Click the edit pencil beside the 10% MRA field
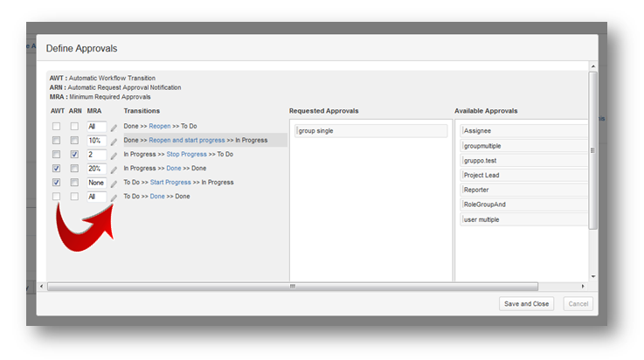This screenshot has height=360, width=644. [114, 142]
